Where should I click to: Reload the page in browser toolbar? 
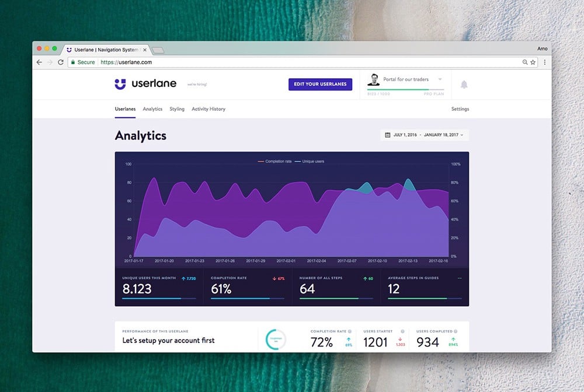(61, 62)
